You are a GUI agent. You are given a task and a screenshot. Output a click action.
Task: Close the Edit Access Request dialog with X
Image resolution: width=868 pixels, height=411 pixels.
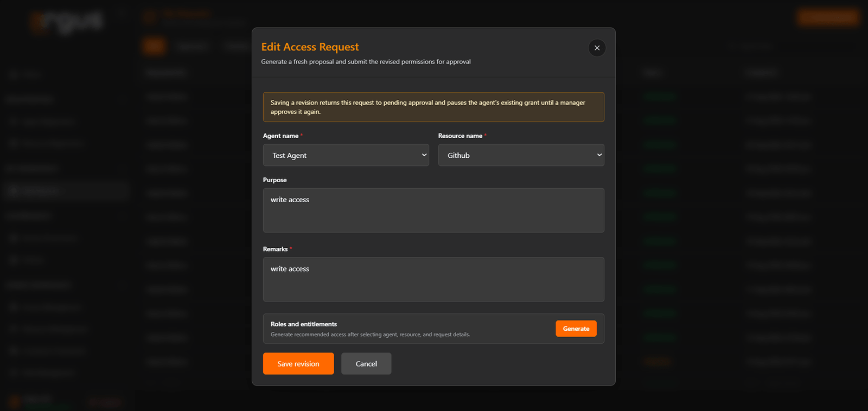[597, 48]
